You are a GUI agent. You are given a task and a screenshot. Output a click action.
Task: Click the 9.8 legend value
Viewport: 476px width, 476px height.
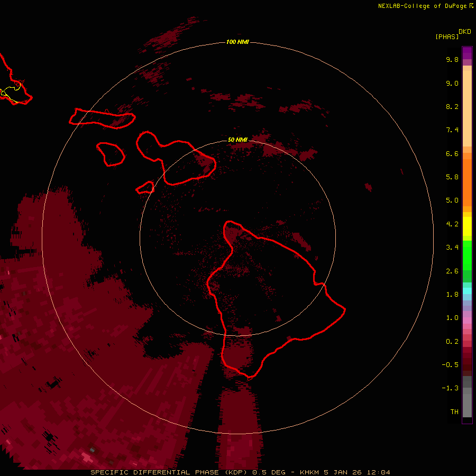(x=452, y=59)
